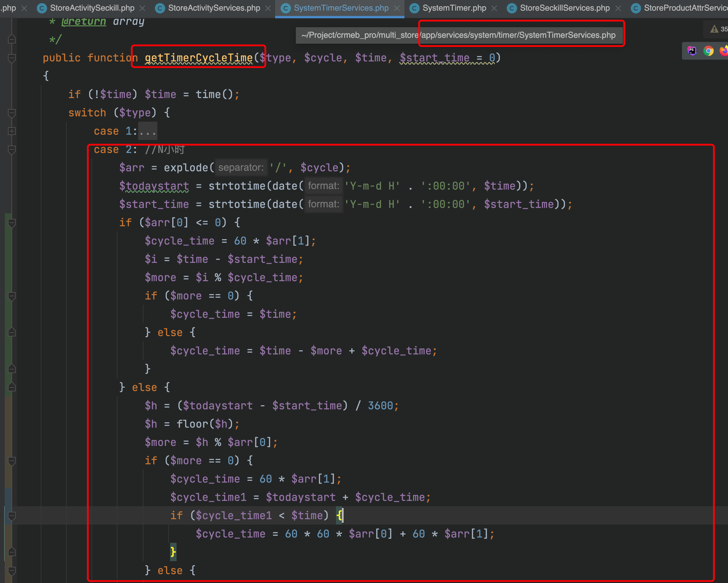Collapse the second if ($more == 0) block
The image size is (728, 583).
(x=12, y=461)
